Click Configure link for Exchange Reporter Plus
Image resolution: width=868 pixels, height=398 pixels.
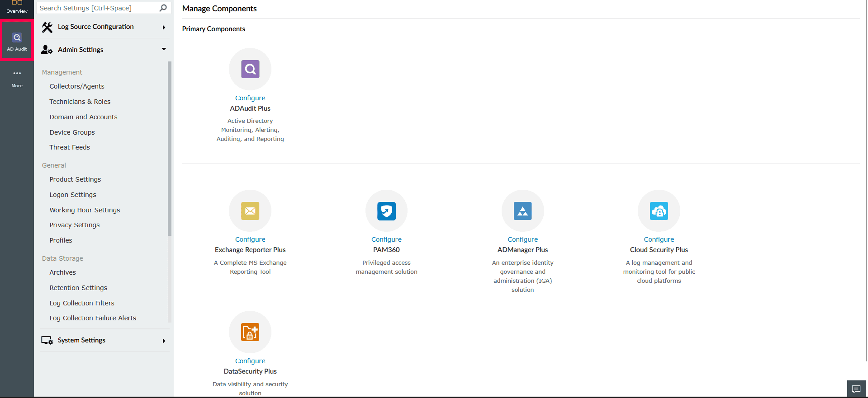(x=250, y=239)
